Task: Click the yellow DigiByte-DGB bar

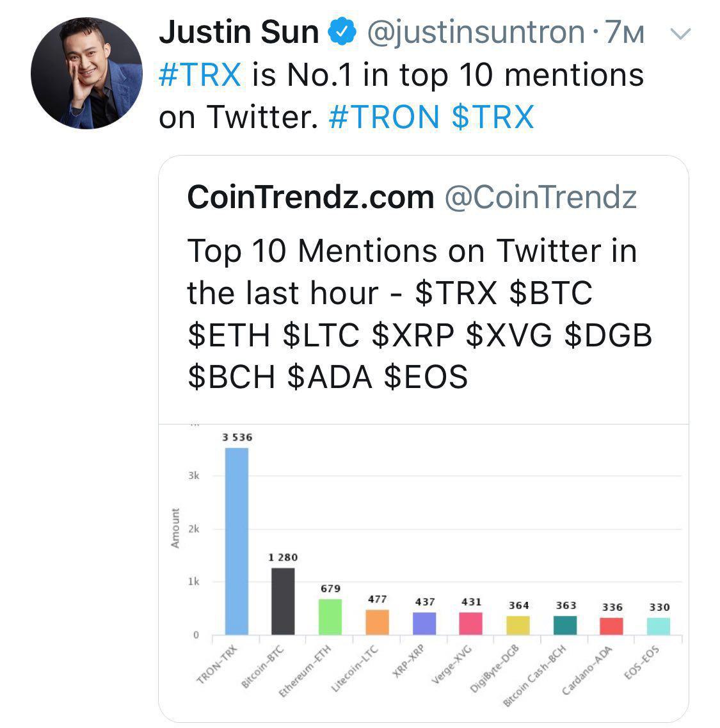Action: 518,626
